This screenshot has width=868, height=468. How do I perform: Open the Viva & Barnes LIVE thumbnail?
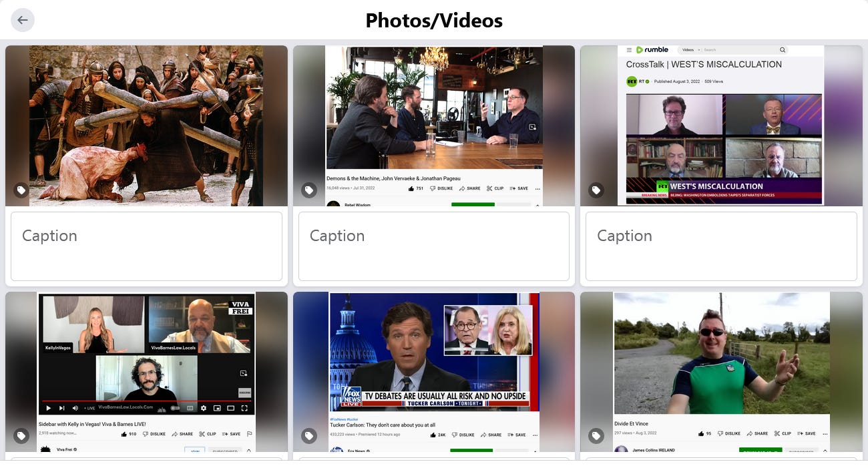point(146,372)
